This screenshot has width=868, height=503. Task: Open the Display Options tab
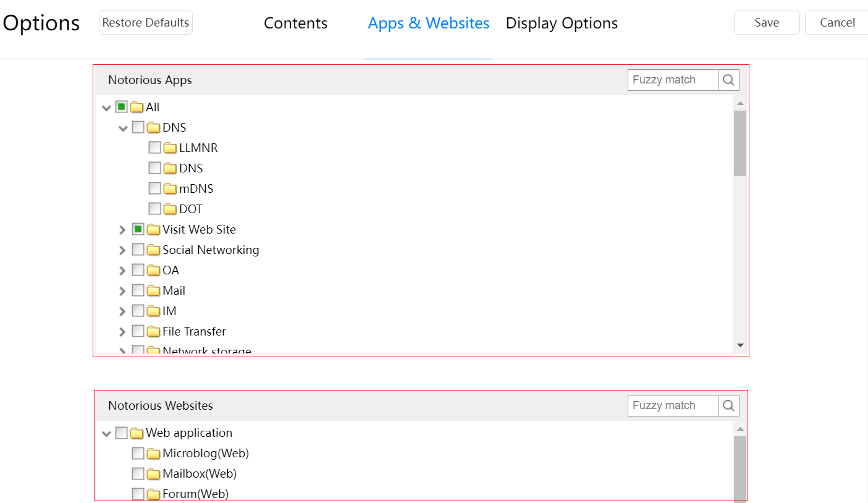(x=562, y=23)
